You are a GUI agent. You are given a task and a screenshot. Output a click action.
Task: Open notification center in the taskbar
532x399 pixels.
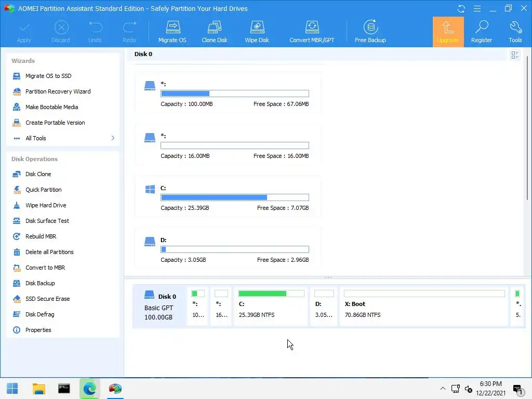coord(517,390)
